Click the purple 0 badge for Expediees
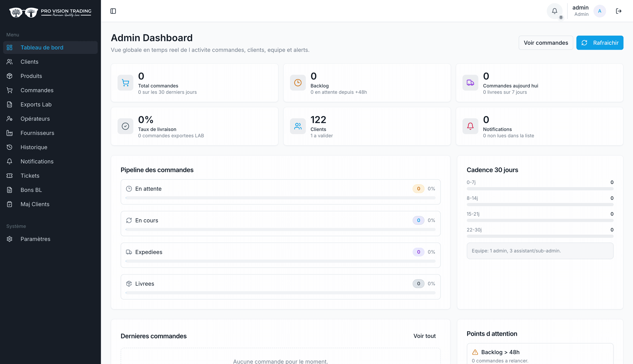The image size is (633, 364). pyautogui.click(x=418, y=252)
